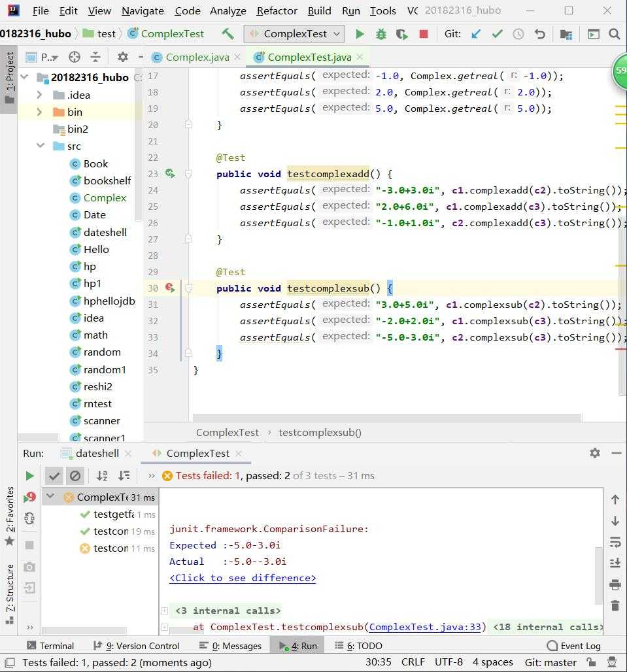Expand the .idea folder
Screen dimensions: 627x672
pyautogui.click(x=40, y=95)
